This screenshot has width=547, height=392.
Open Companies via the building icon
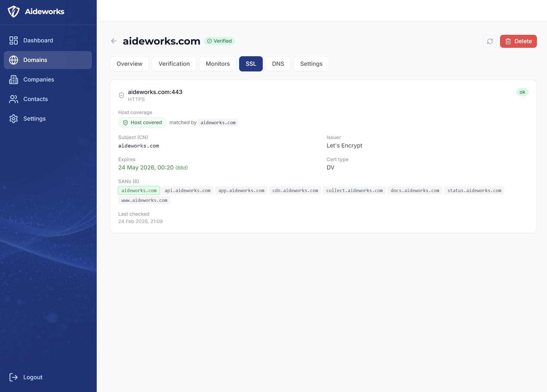point(13,79)
